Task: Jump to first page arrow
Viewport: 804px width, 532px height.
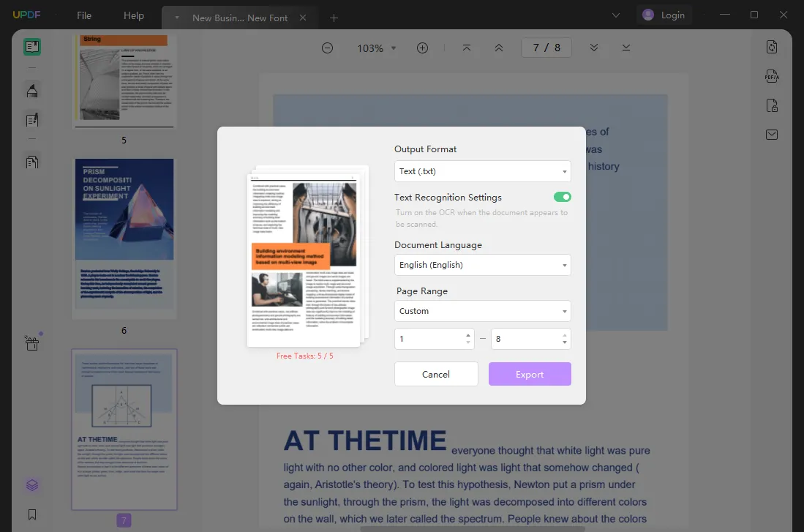Action: click(x=467, y=48)
